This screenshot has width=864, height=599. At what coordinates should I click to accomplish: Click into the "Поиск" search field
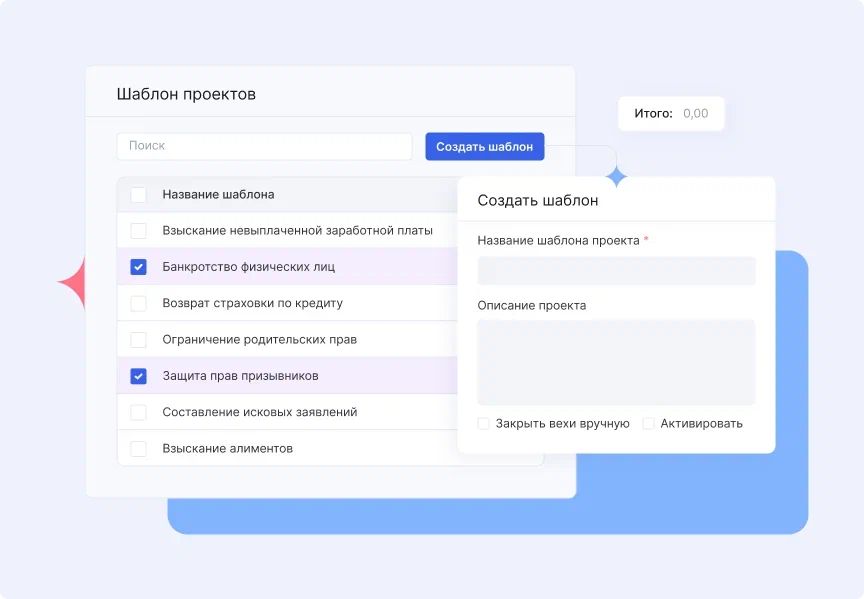pos(264,146)
